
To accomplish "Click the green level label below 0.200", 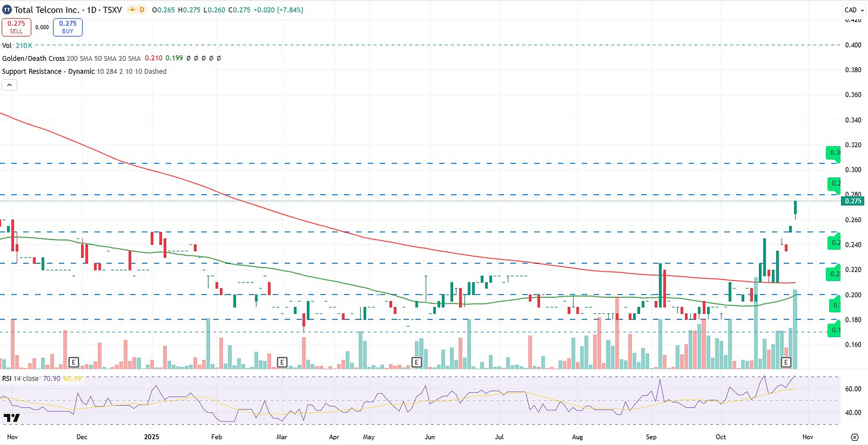I will 833,305.
